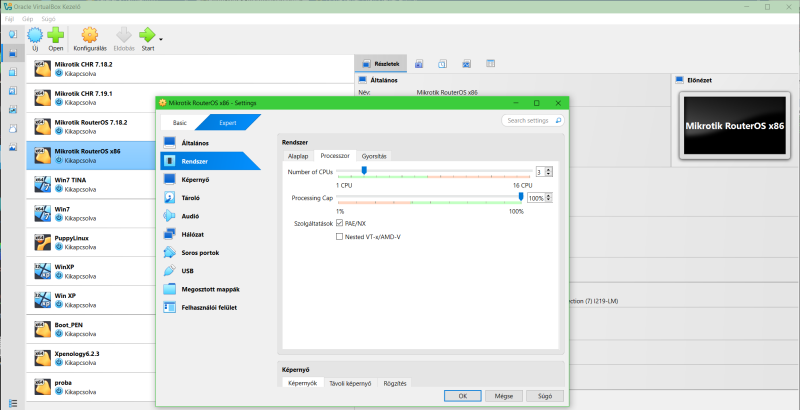Open Felhasználói felület settings category
Image resolution: width=800 pixels, height=410 pixels.
tap(210, 308)
